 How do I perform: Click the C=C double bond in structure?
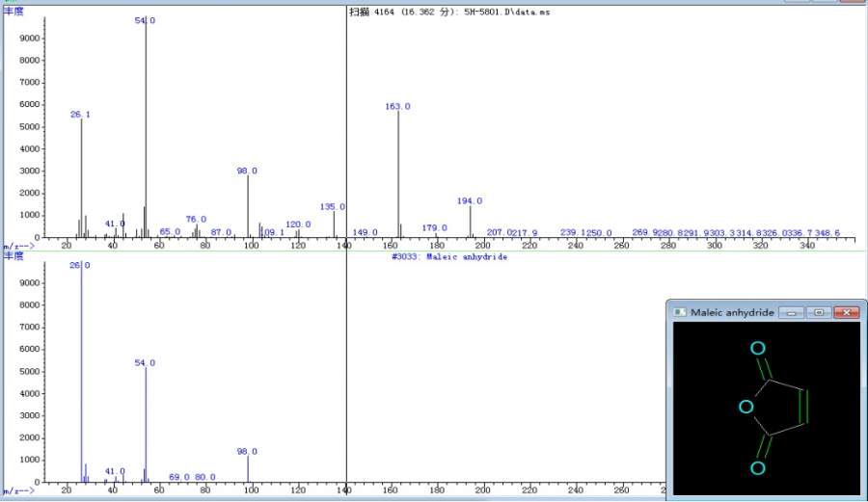click(804, 407)
